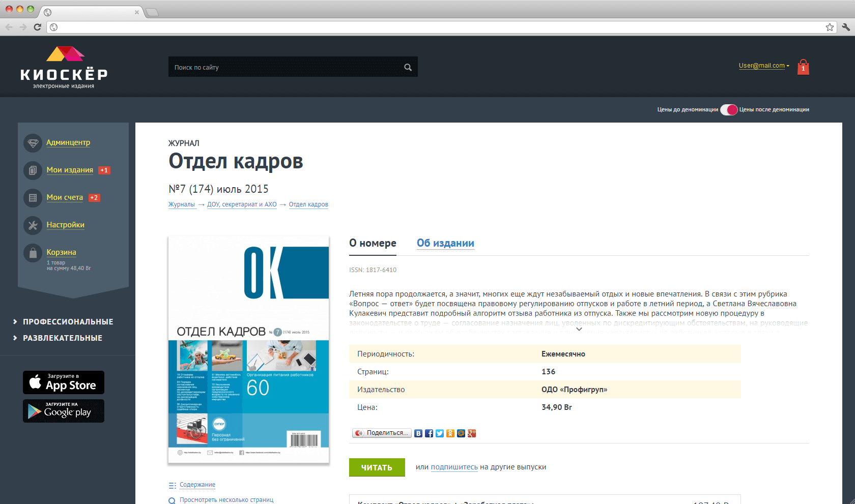Open the Журналы breadcrumb link

coord(182,204)
